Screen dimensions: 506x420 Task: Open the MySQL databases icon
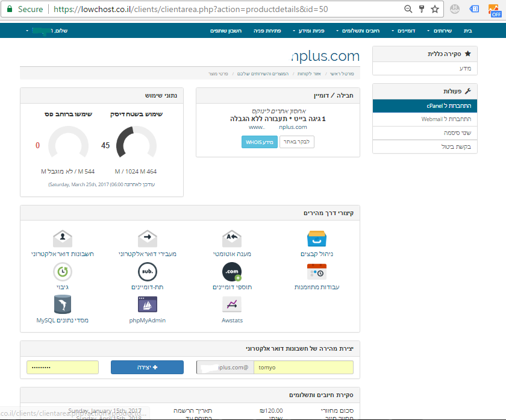point(63,305)
